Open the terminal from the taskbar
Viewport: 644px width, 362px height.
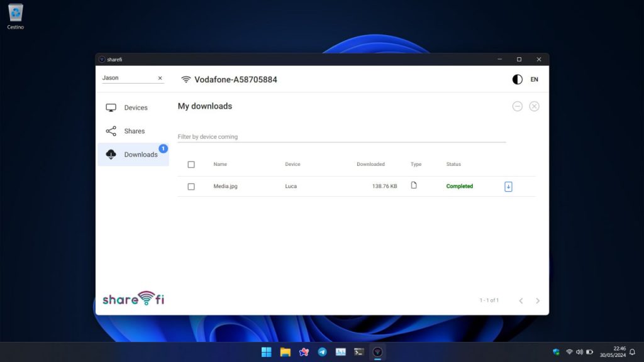coord(359,352)
